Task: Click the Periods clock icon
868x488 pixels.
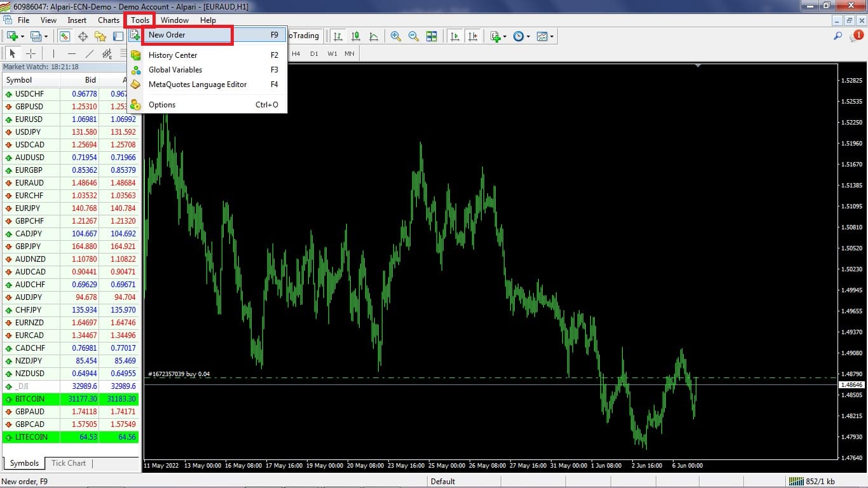Action: pos(518,36)
